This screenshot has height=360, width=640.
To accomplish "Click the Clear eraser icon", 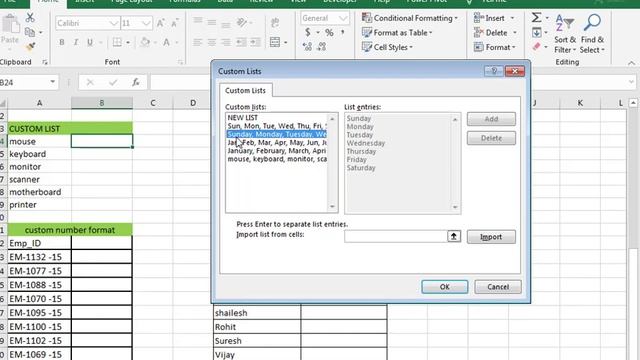I will [x=536, y=47].
